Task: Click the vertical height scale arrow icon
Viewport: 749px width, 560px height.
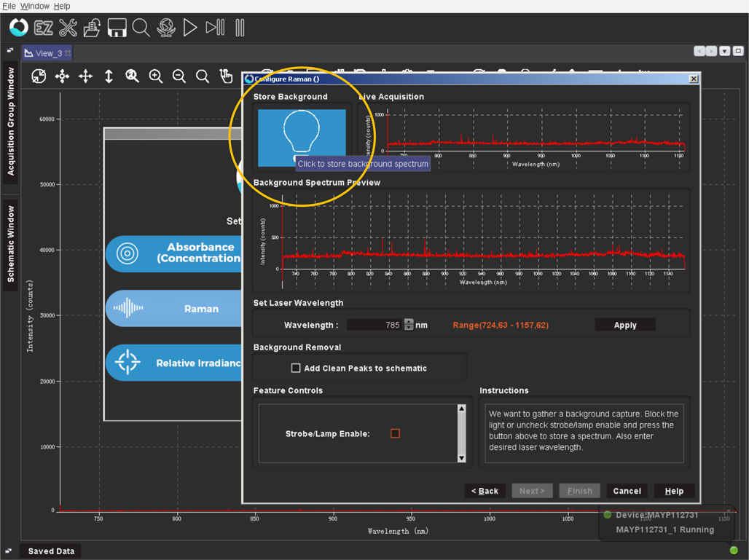Action: click(x=109, y=76)
